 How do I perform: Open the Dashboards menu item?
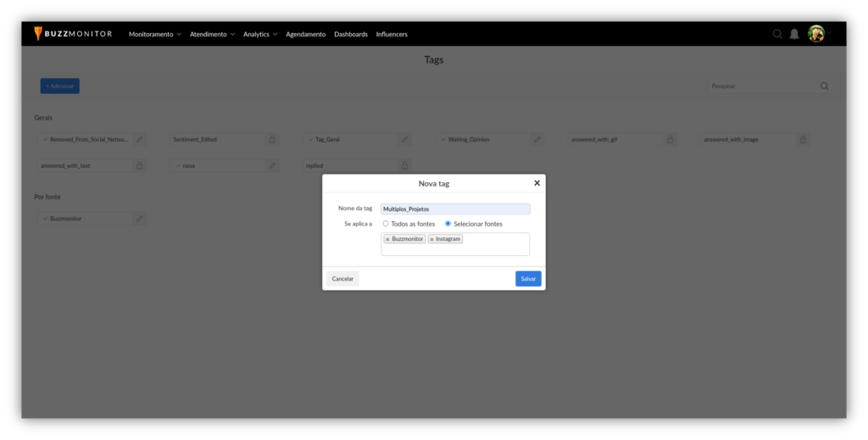point(351,34)
